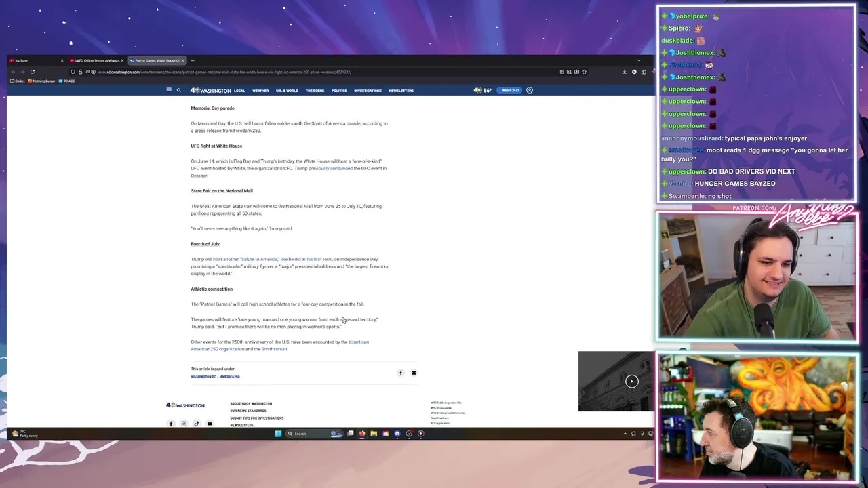The height and width of the screenshot is (488, 868).
Task: Click the browser address bar URL
Action: click(224, 72)
